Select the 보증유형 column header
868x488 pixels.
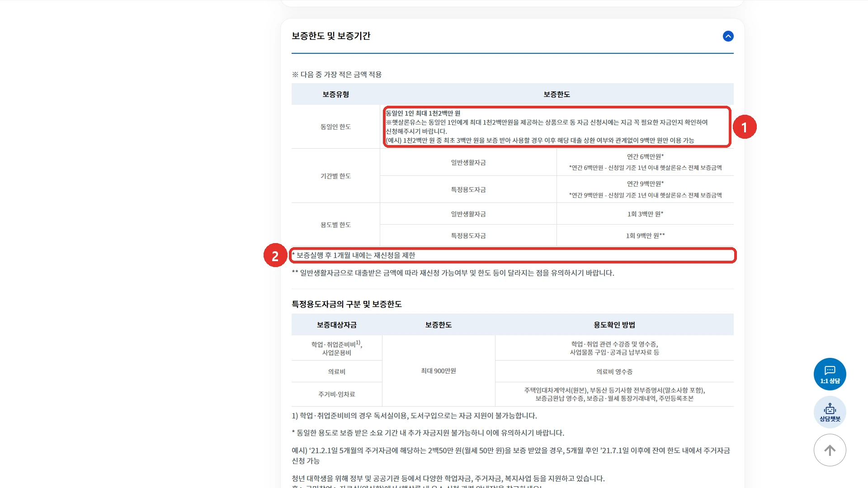(335, 94)
